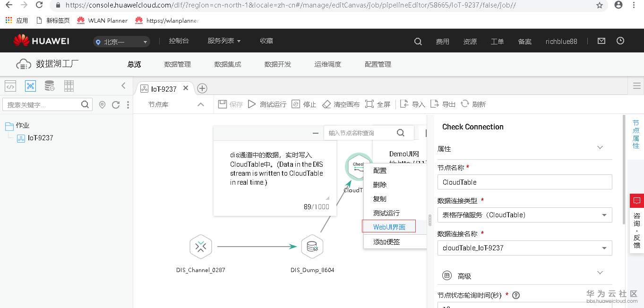Open the 费用 billing link in top bar
Screen dimensions: 644x308
click(443, 42)
